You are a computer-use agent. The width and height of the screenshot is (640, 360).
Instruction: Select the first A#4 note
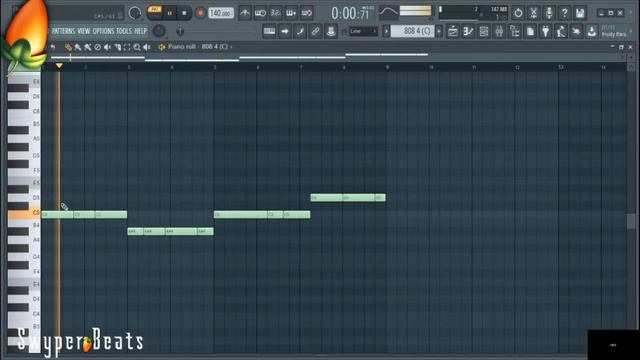coord(135,231)
